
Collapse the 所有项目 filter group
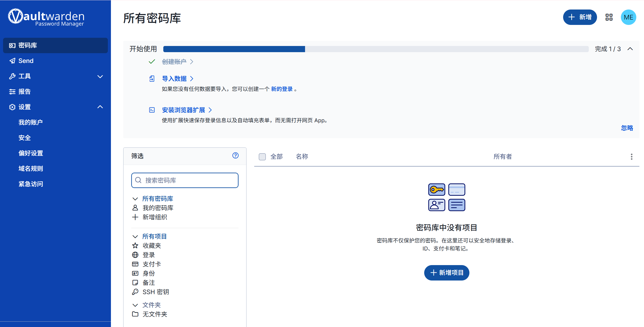(x=135, y=236)
